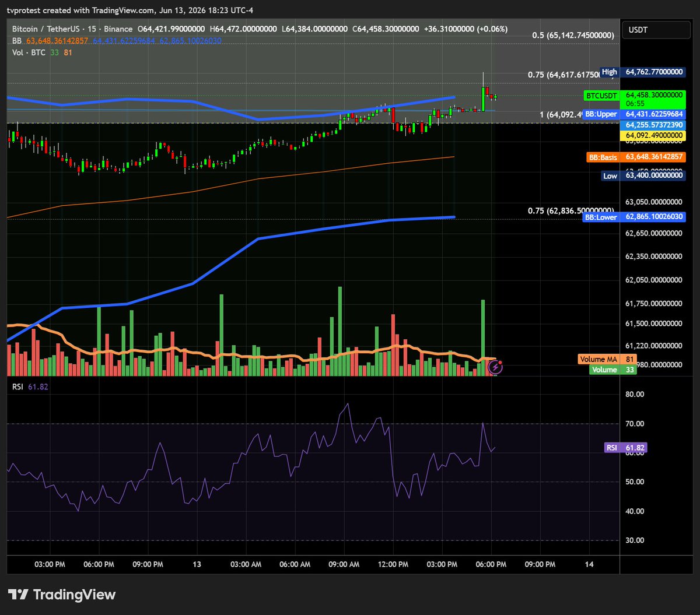Click the 62,650 price scale value
The image size is (700, 615).
[653, 233]
